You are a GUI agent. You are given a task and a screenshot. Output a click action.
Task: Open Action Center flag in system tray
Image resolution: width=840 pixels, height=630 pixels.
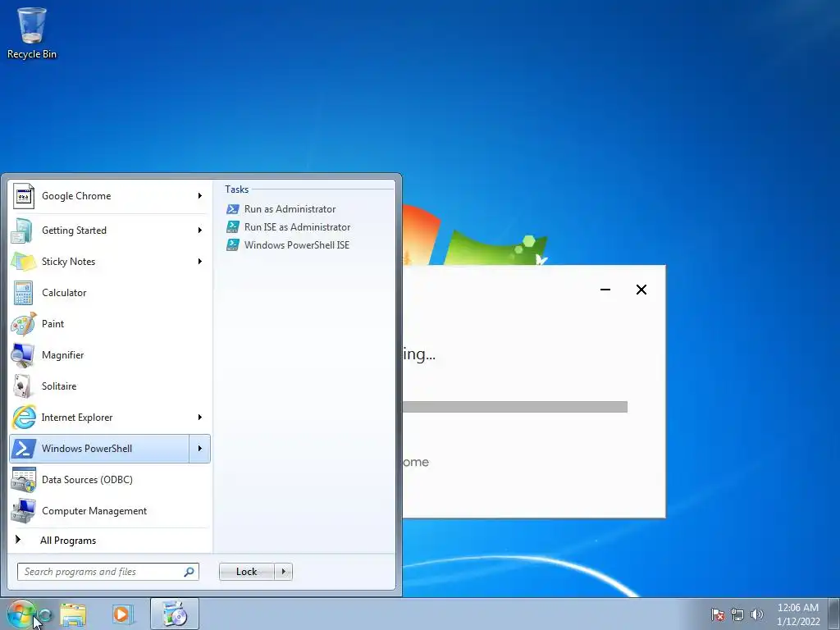coord(718,614)
